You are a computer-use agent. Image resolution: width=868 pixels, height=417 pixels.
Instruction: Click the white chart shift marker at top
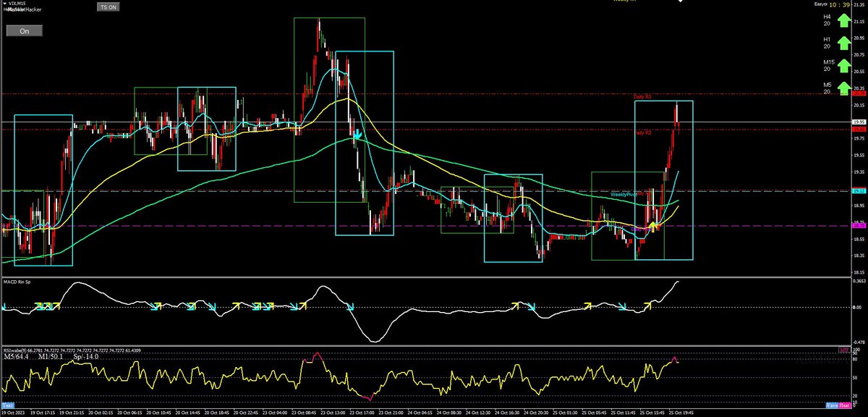[x=680, y=2]
